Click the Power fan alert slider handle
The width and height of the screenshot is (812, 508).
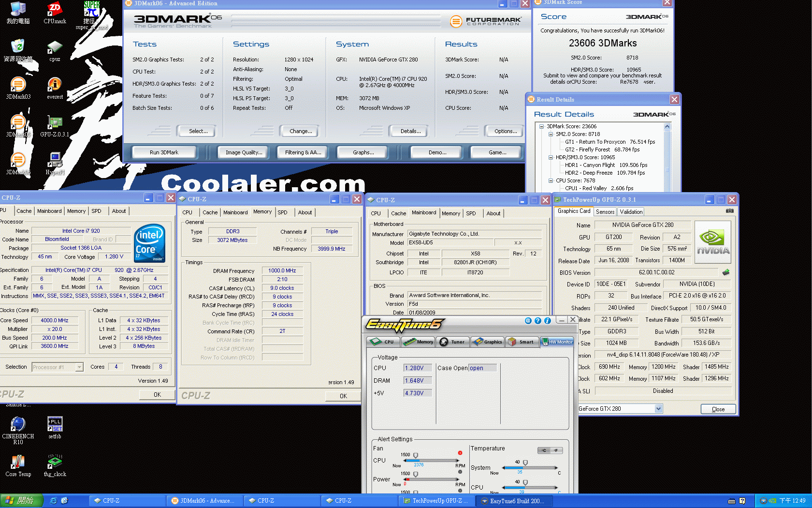(x=416, y=474)
